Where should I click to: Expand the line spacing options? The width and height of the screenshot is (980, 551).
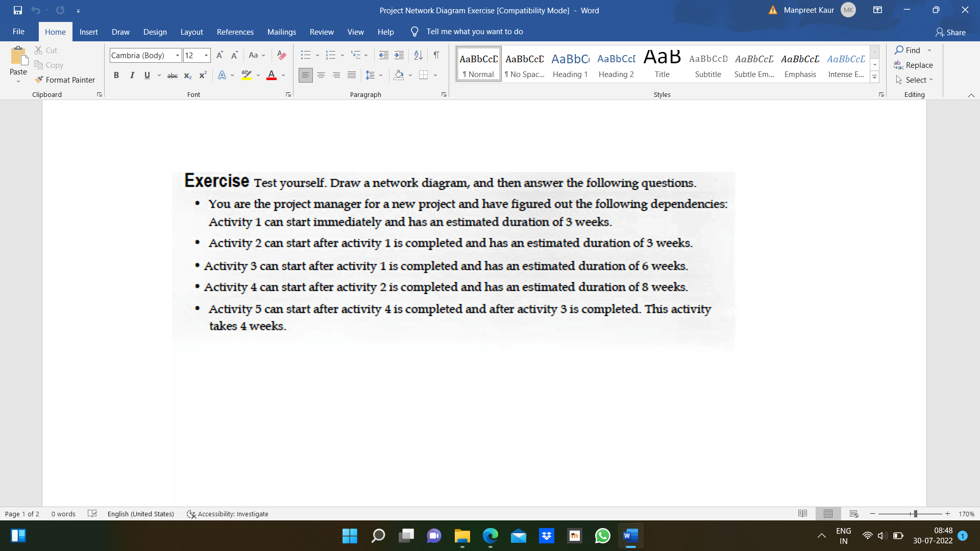[381, 75]
